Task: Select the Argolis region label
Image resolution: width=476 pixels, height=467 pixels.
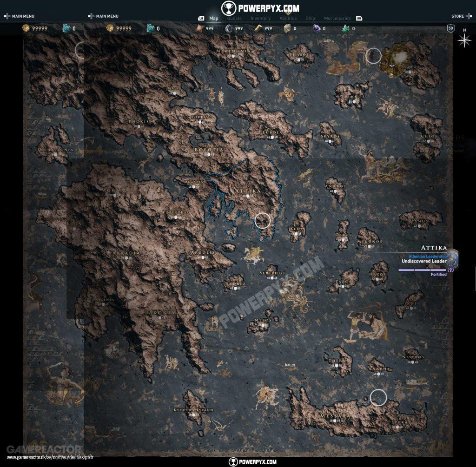Action: (x=203, y=252)
